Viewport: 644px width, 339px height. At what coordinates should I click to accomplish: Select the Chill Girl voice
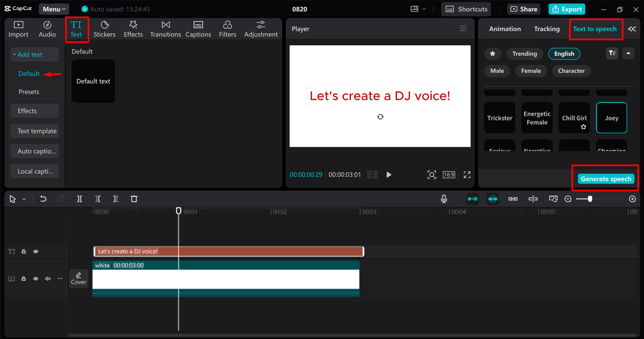pos(575,118)
